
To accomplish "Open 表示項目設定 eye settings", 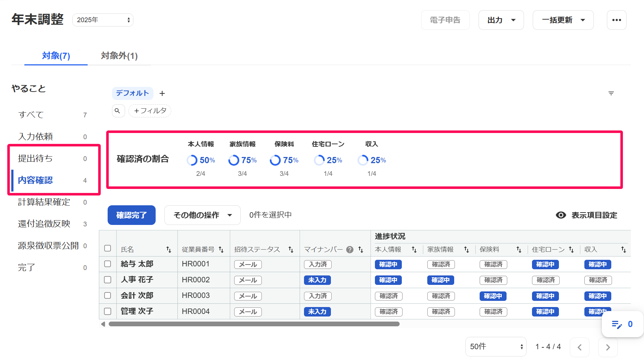I will tap(587, 215).
